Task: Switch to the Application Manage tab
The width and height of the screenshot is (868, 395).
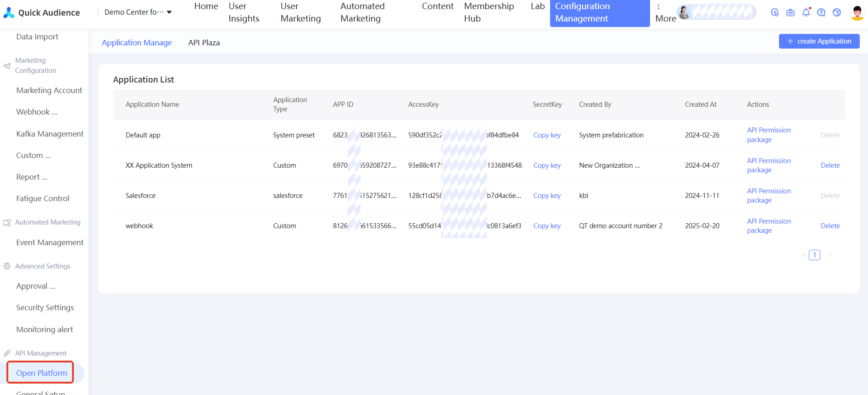Action: point(137,43)
